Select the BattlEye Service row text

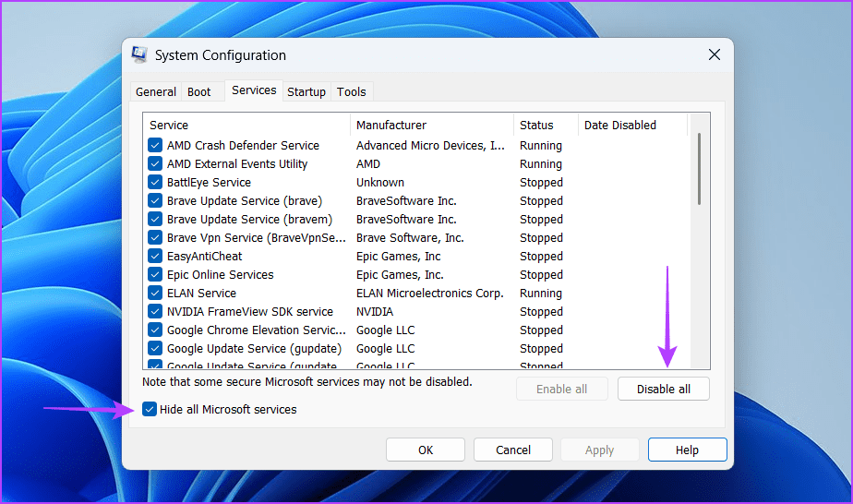[209, 182]
